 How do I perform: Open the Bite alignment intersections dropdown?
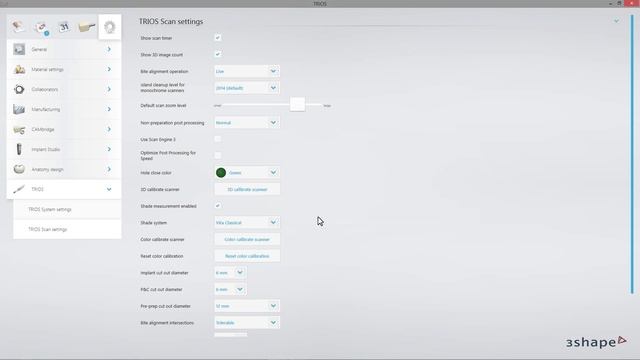247,322
